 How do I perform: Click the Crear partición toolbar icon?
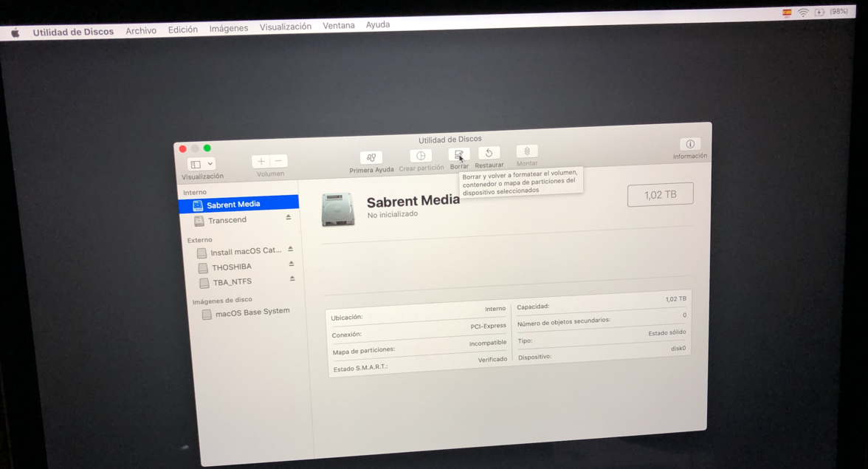click(421, 156)
